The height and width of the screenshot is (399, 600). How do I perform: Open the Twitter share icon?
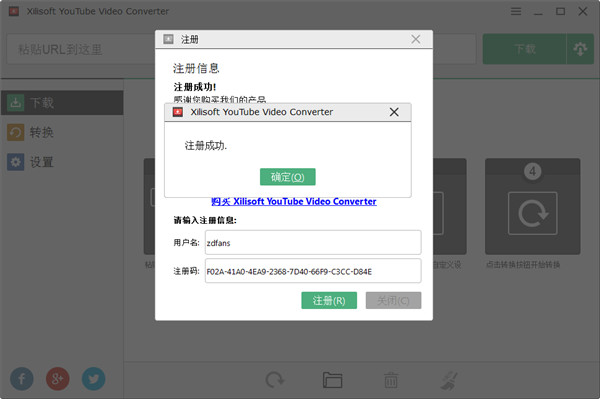(93, 379)
